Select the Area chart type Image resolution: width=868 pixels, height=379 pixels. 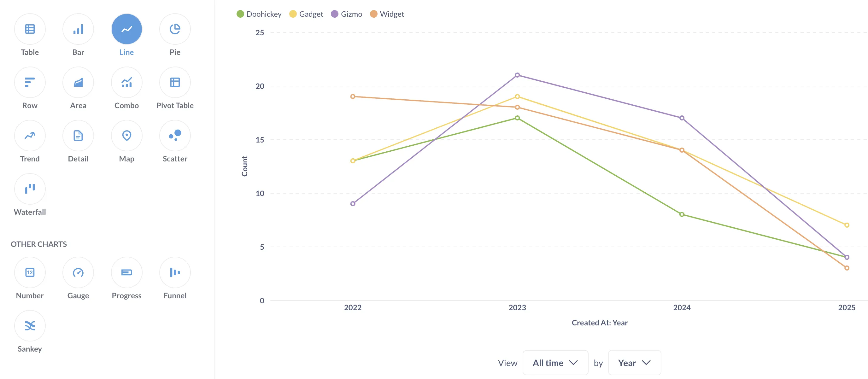click(78, 82)
